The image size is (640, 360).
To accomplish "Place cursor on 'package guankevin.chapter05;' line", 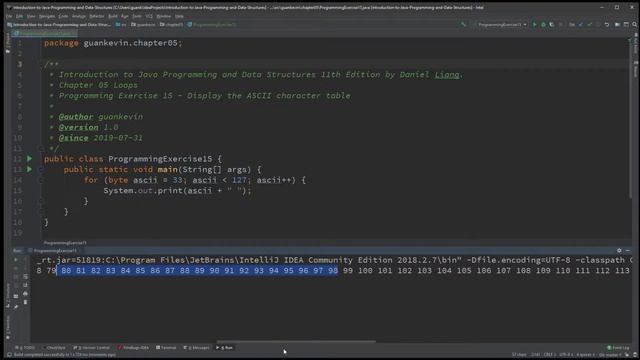I will 113,43.
